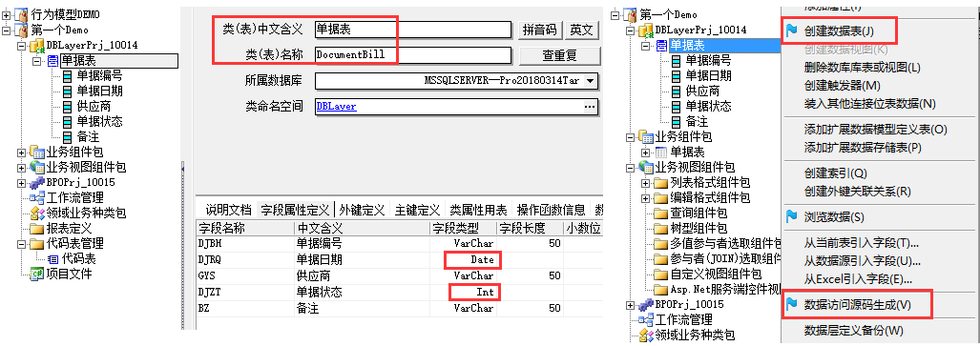
Task: Click BPOPrj_10015 gear icon beside context menu
Action: point(646,305)
